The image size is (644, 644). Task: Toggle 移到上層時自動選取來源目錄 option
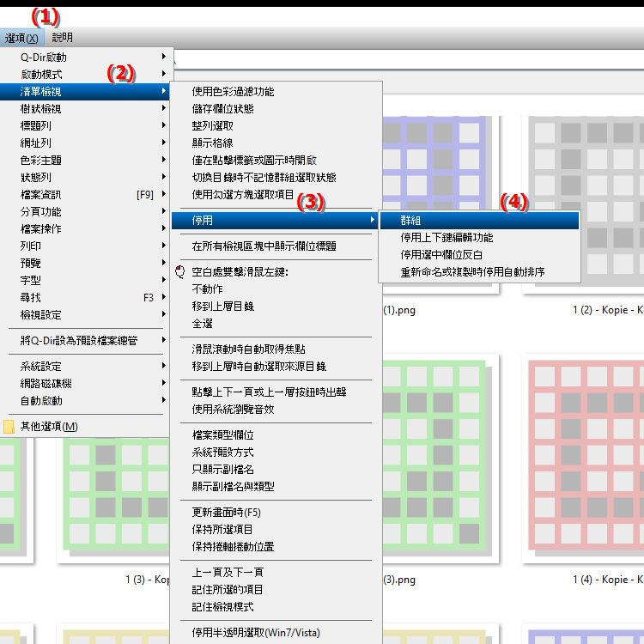click(x=276, y=367)
